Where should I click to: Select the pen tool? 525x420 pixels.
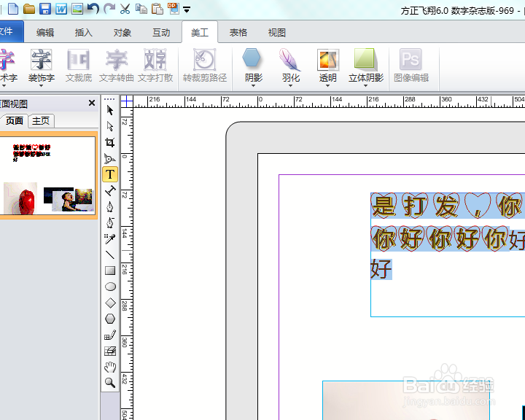[x=110, y=206]
